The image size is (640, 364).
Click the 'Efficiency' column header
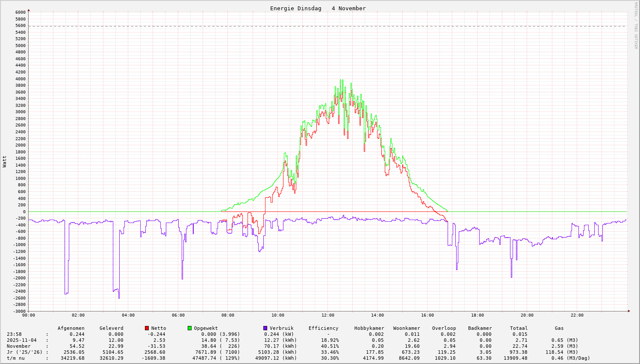pyautogui.click(x=323, y=328)
